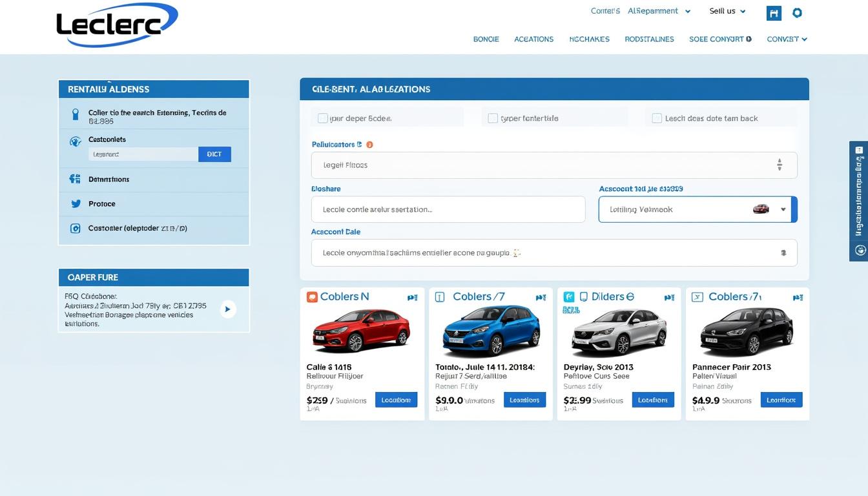Viewport: 868px width, 496px height.
Task: Click the Instagram icon in the sidebar
Action: (75, 228)
